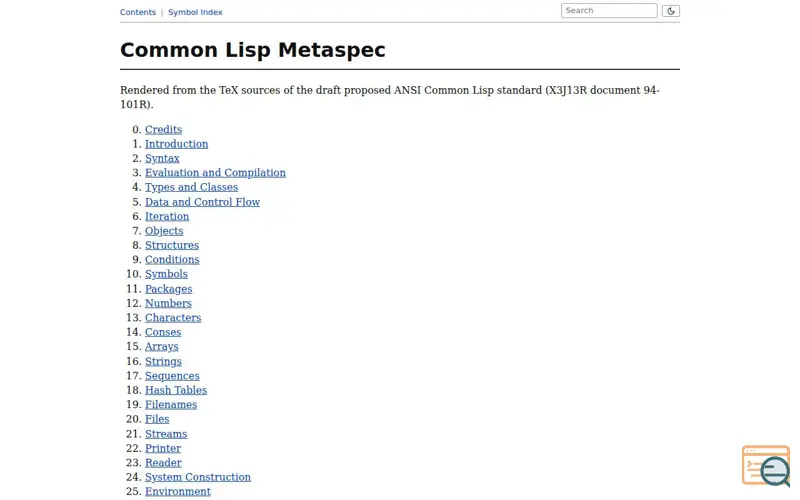Go to the Hash Tables chapter
This screenshot has height=500, width=800.
176,390
